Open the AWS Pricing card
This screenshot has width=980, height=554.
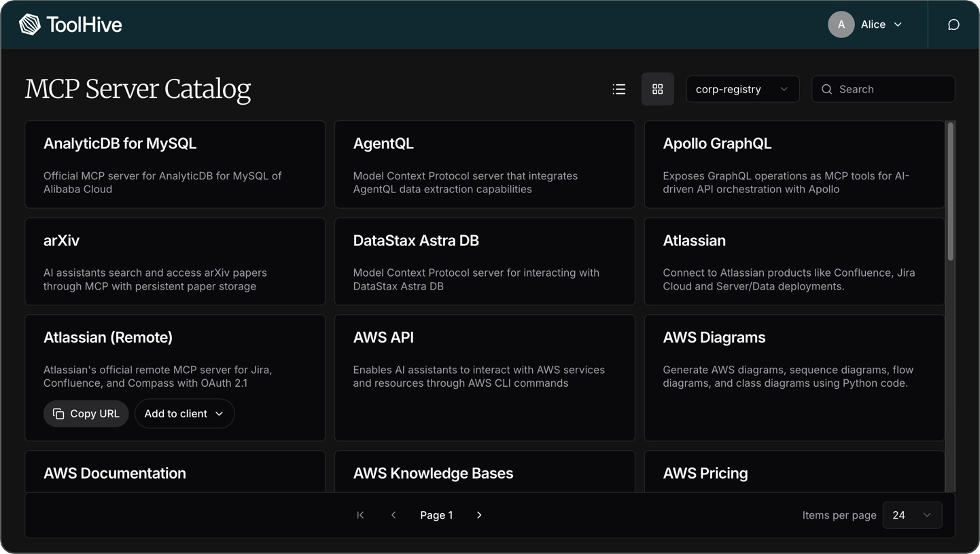tap(794, 472)
